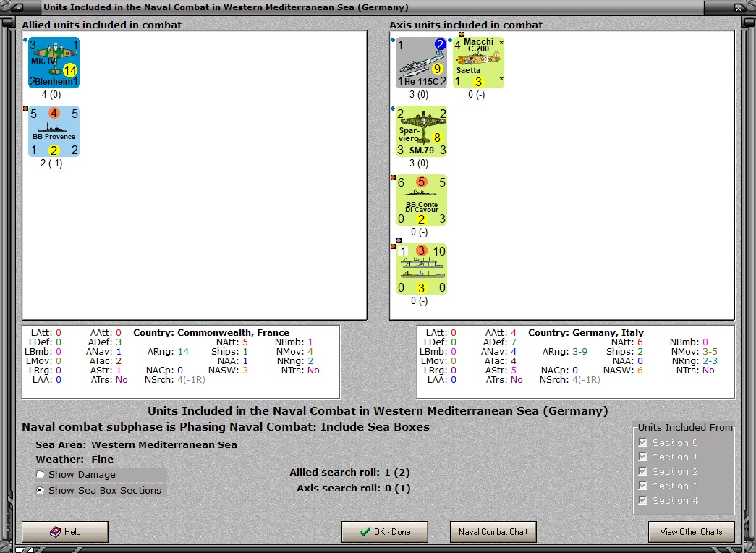Click the Weather: Fine text

click(75, 460)
